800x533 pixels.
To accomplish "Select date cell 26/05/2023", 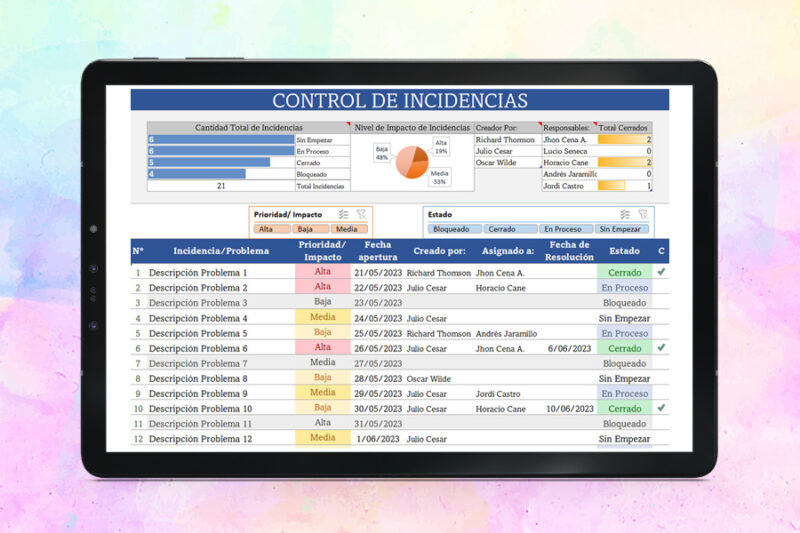I will pos(378,348).
